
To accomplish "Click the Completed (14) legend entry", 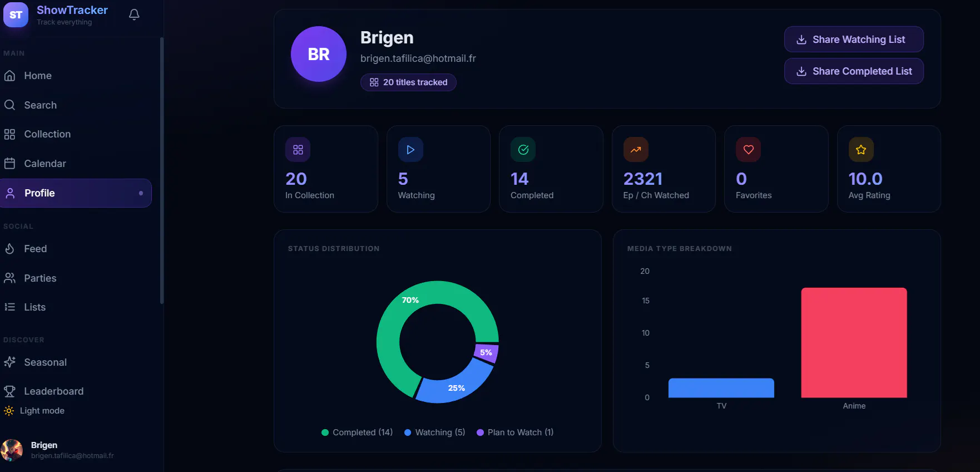I will [357, 432].
